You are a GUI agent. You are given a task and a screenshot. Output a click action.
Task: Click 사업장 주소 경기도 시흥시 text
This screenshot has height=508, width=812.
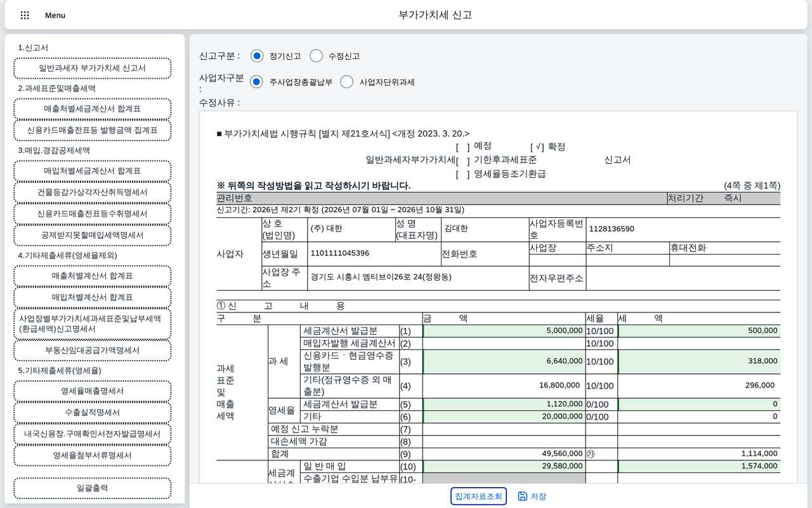381,277
